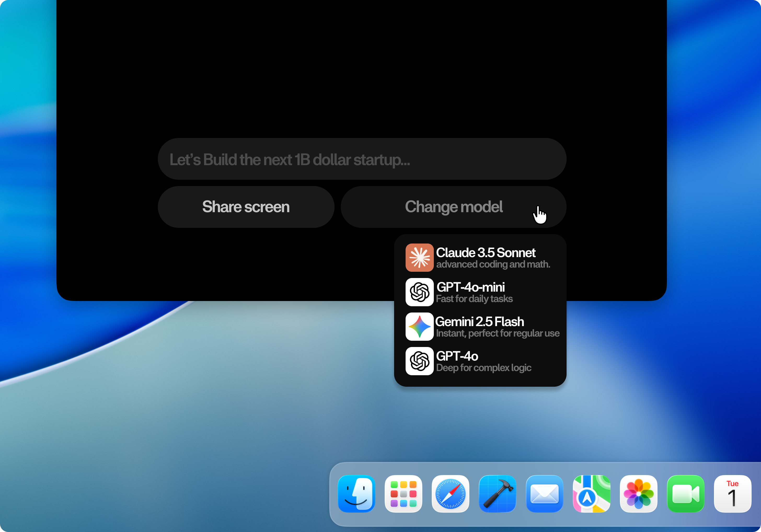Start FaceTime from the dock
Viewport: 761px width, 532px height.
coord(686,494)
